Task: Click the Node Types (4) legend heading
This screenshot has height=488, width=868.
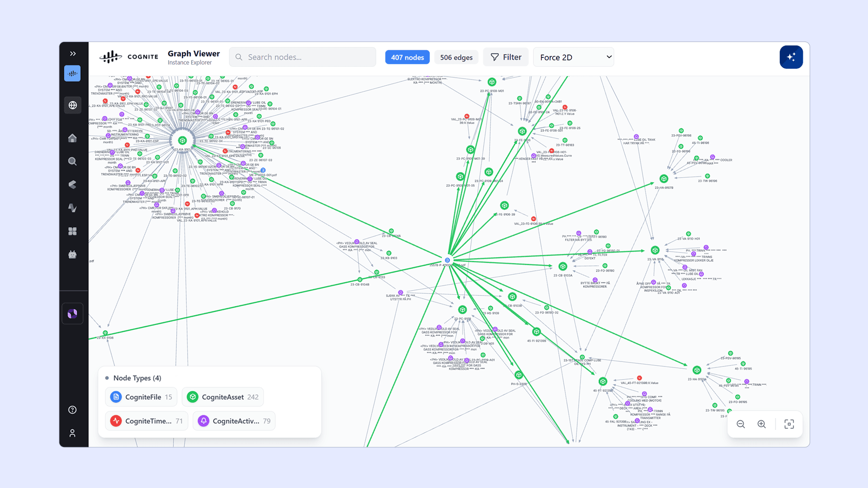Action: click(x=137, y=378)
